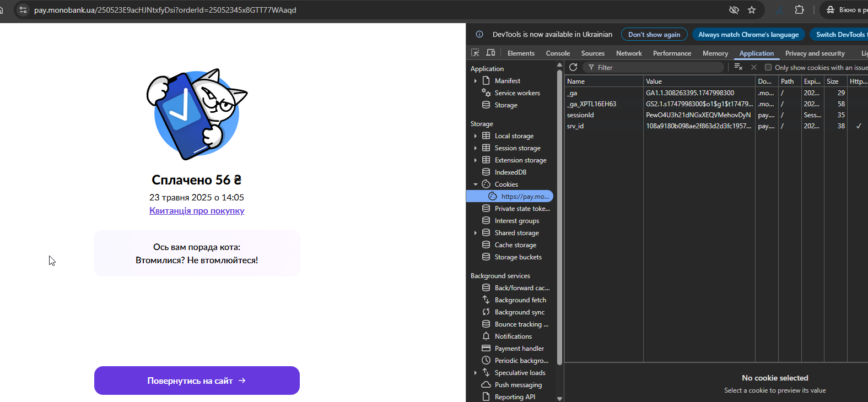This screenshot has width=868, height=402.
Task: Open Storage overview item
Action: tap(505, 105)
